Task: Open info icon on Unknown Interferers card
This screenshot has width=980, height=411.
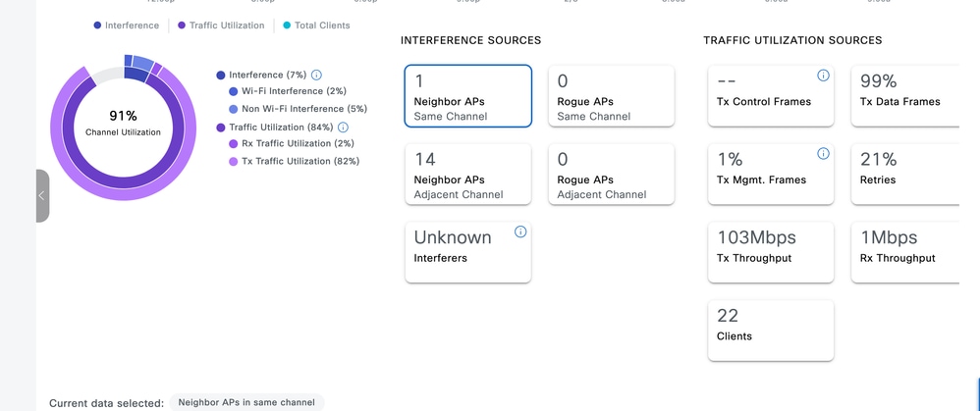Action: pos(520,231)
